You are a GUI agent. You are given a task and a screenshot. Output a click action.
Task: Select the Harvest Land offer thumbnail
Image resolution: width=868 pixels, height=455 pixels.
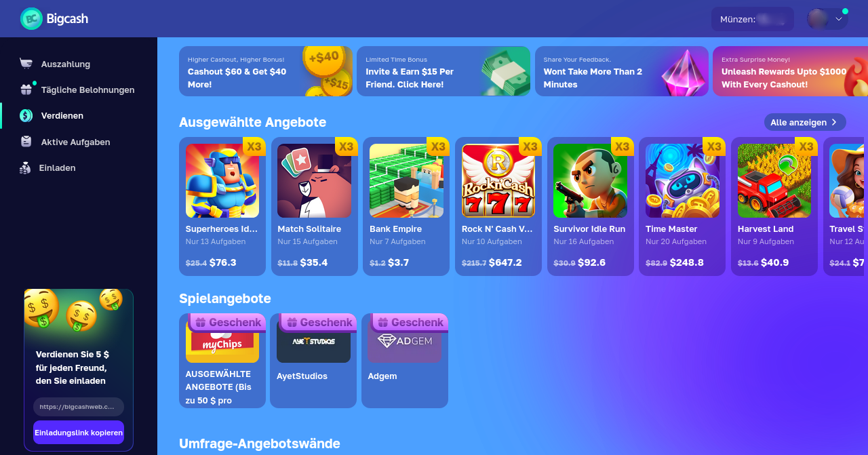[774, 180]
